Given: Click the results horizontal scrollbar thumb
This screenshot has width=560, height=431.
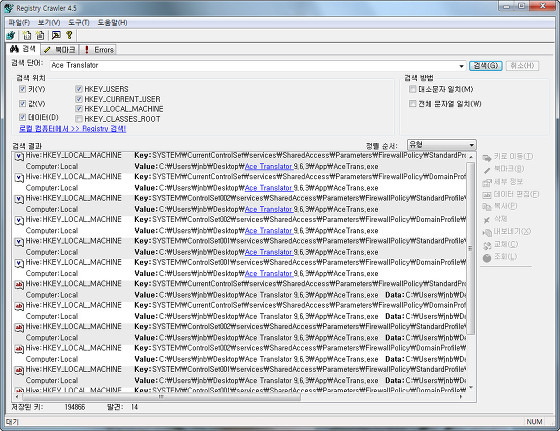Looking at the screenshot, I should pyautogui.click(x=161, y=396).
